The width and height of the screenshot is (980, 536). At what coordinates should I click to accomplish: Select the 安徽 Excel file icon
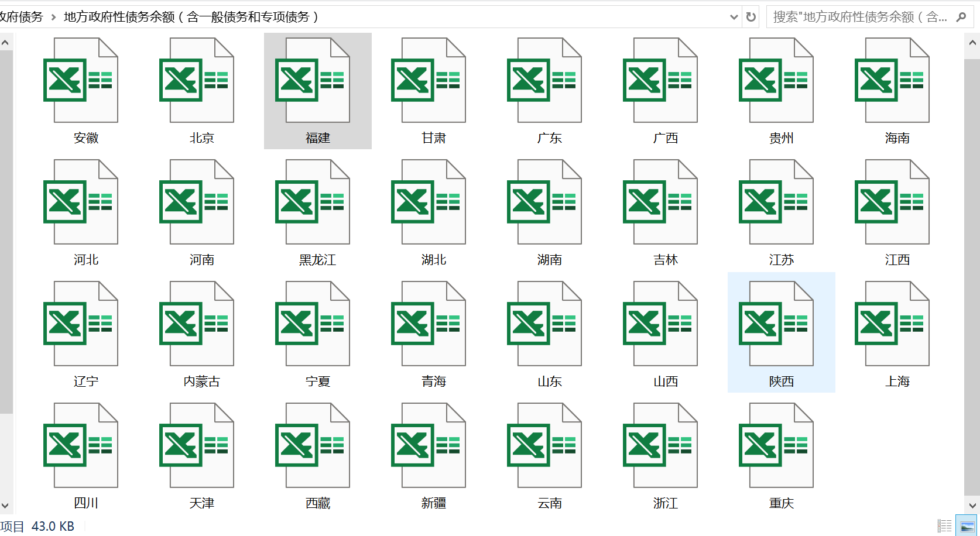(81, 80)
